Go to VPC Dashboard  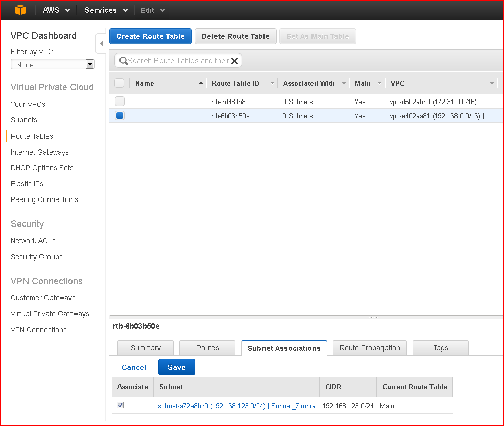pos(43,36)
